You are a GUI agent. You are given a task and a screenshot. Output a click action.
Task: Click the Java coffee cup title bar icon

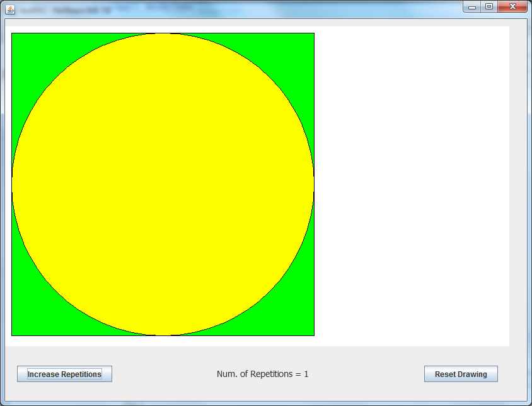[11, 10]
